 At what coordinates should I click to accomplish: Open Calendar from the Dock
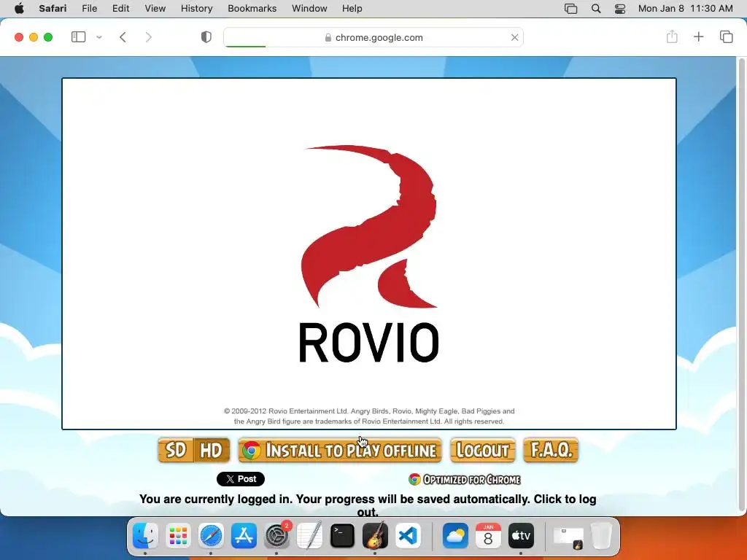pos(488,536)
